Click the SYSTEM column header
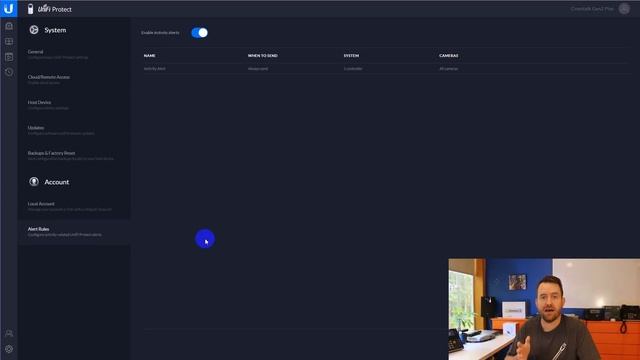 (351, 56)
